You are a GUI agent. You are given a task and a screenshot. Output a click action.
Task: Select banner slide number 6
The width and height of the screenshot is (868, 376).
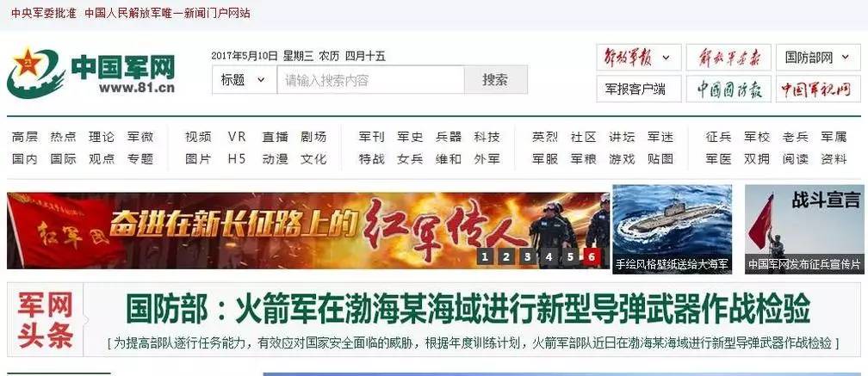tap(592, 256)
